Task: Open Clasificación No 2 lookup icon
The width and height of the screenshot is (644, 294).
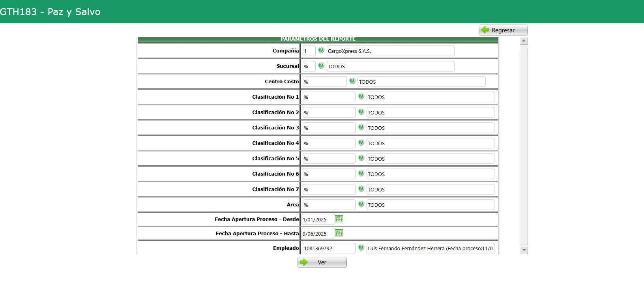Action: click(x=361, y=112)
